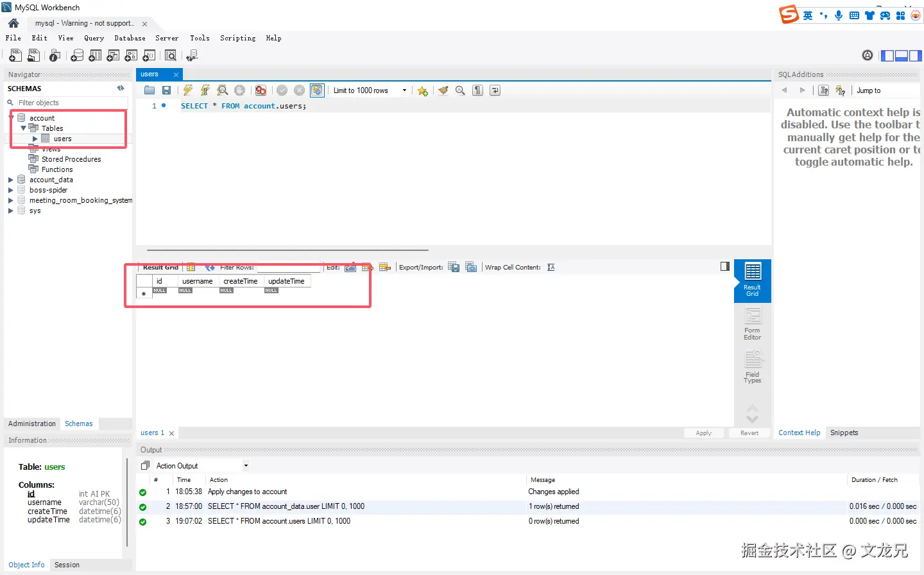Screen dimensions: 924x575
Task: Switch to the Session tab
Action: [67, 565]
